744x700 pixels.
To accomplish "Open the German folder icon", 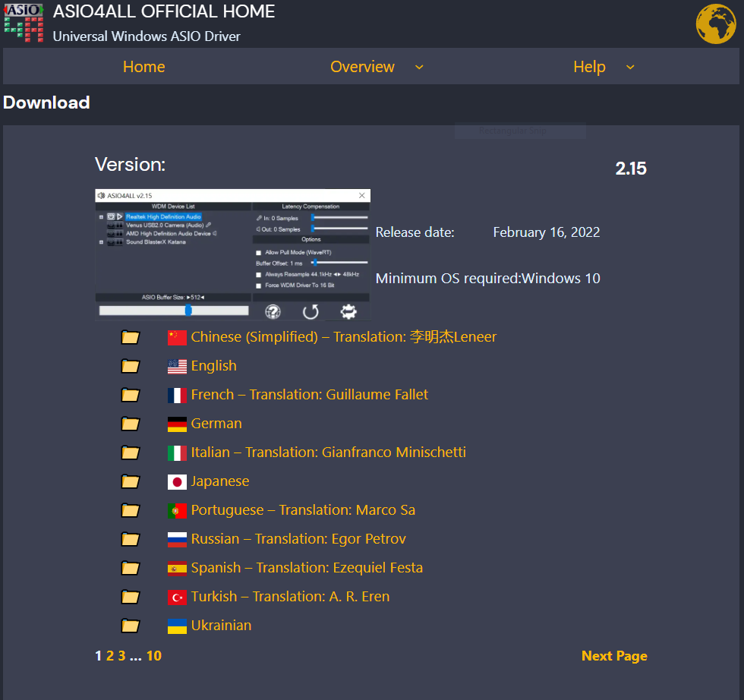I will pos(130,424).
